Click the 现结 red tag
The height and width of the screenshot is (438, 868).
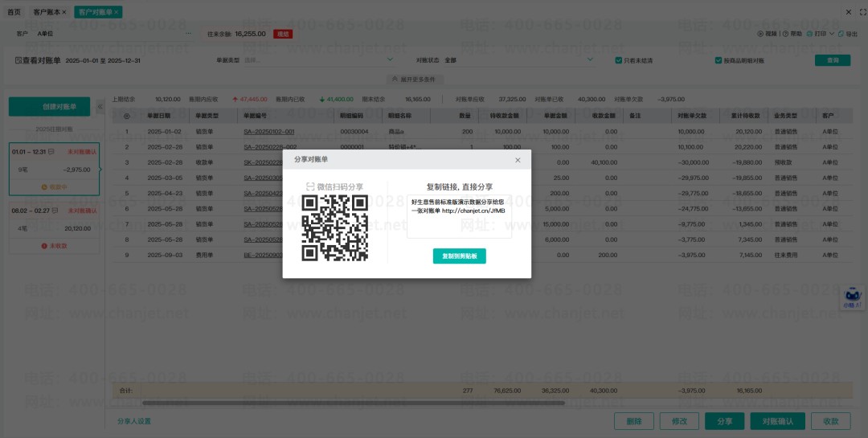click(x=283, y=34)
